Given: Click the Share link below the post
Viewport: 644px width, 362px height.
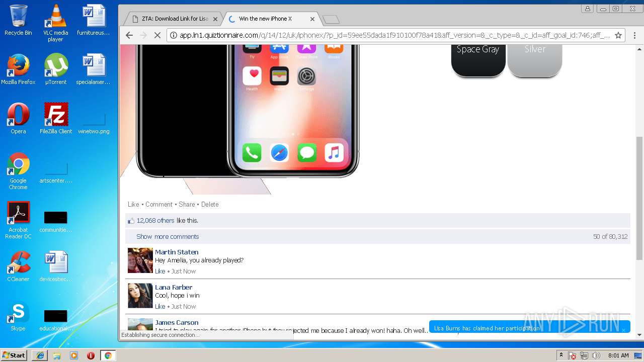Looking at the screenshot, I should [187, 205].
